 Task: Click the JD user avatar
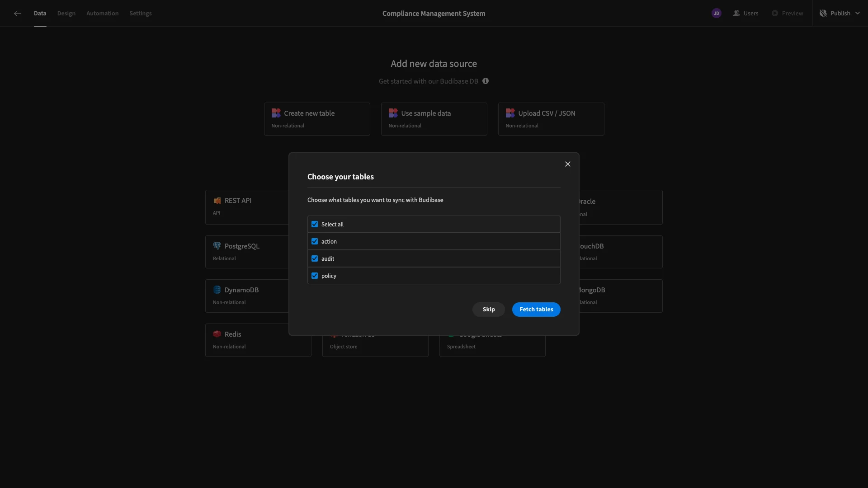(x=716, y=13)
